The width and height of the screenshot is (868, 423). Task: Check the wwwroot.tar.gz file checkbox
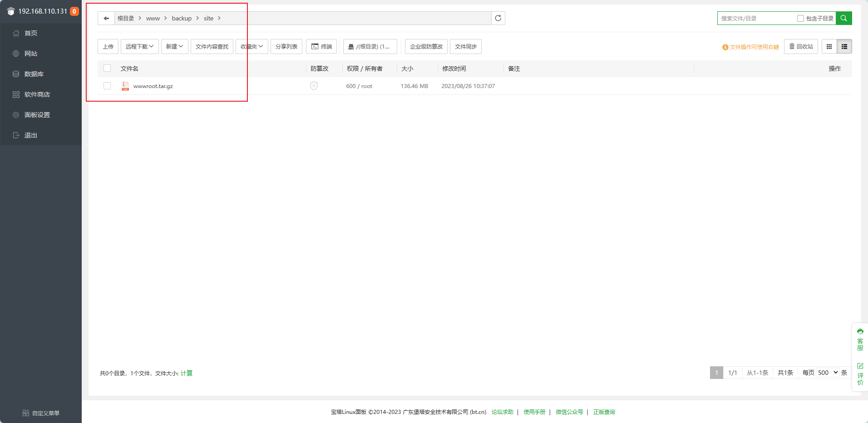click(x=107, y=86)
